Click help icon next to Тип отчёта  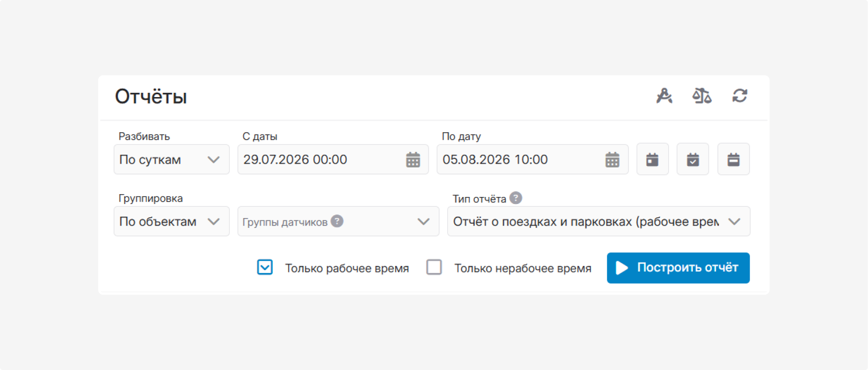pos(516,198)
